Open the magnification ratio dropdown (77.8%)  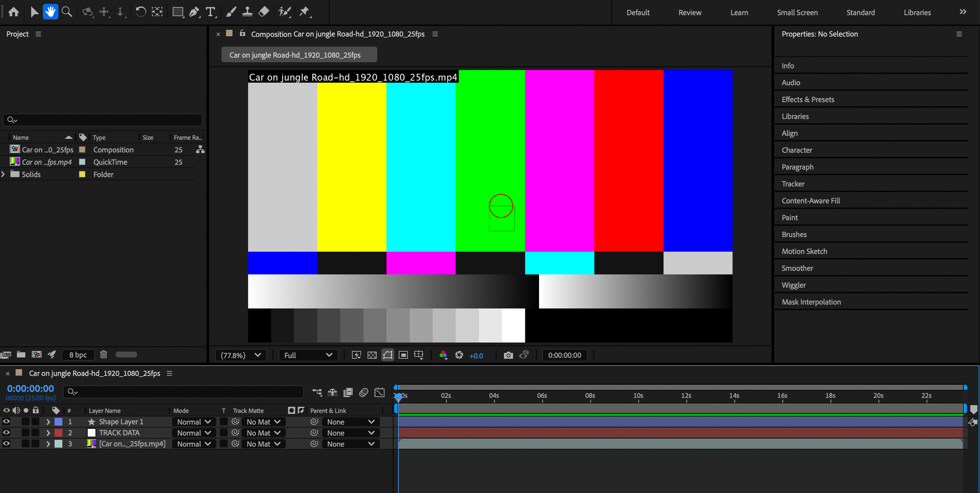(241, 355)
